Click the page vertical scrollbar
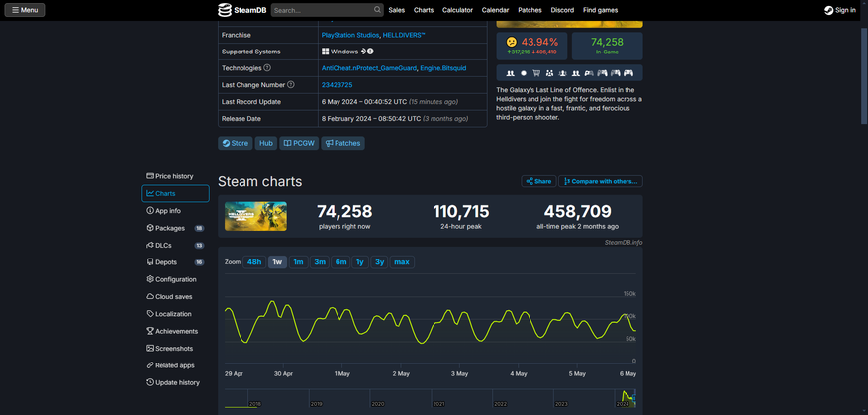Screen dimensions: 868x415 pos(864,75)
